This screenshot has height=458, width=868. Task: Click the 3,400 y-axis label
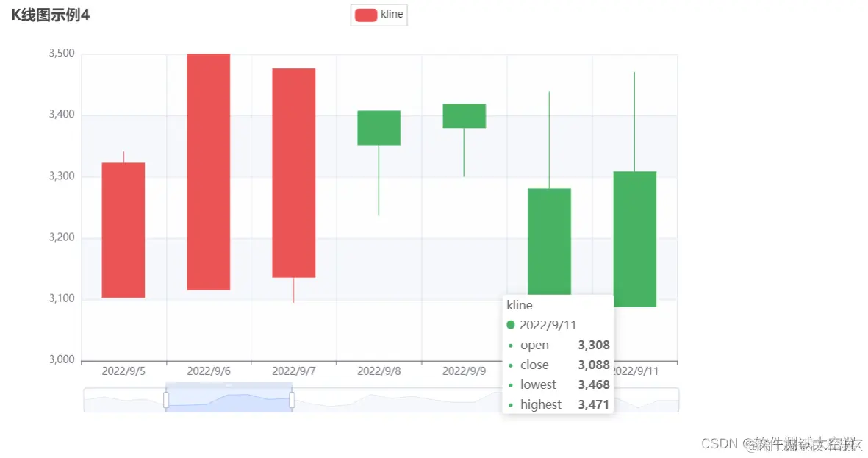click(62, 114)
